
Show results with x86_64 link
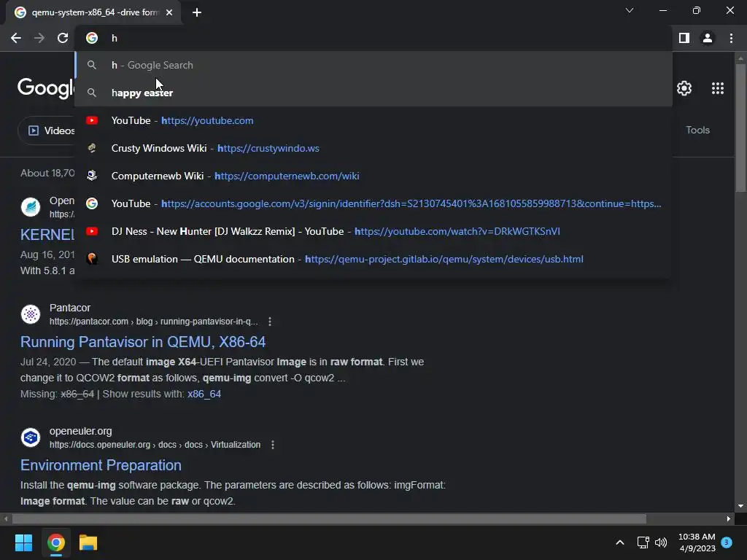[x=204, y=394]
